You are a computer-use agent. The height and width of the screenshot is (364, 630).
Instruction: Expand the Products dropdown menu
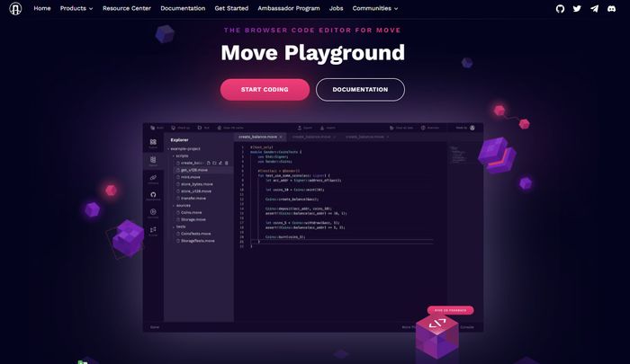(76, 8)
